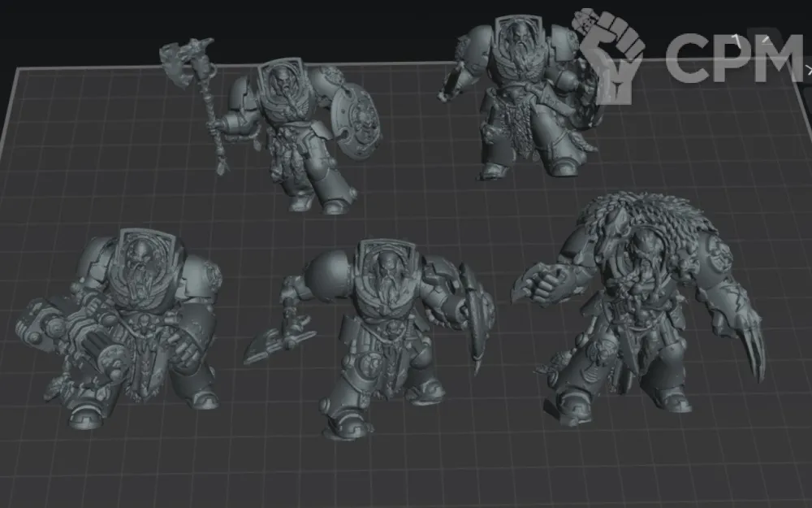Image resolution: width=812 pixels, height=508 pixels.
Task: Select the bearded model under the CPM watermark
Action: tap(520, 96)
